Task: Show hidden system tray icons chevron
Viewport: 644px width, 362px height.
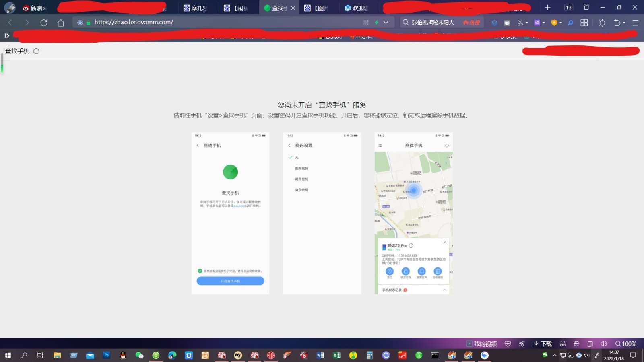Action: coord(555,355)
